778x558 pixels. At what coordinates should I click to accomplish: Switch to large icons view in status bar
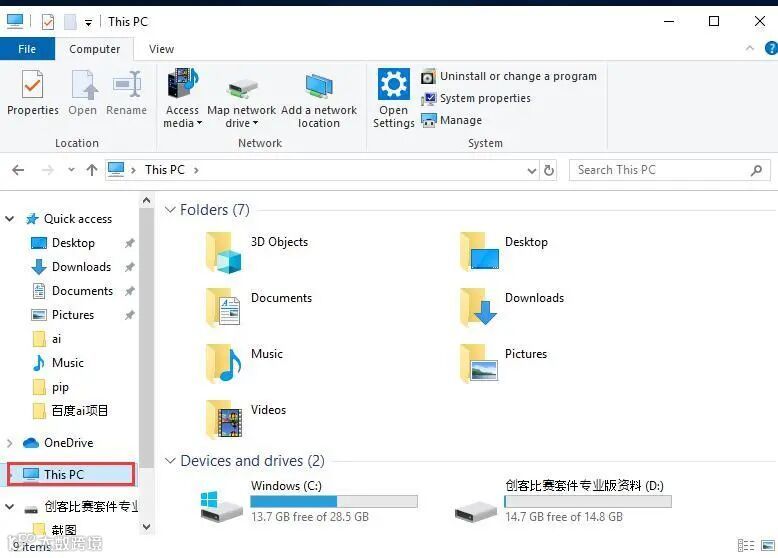coord(769,545)
